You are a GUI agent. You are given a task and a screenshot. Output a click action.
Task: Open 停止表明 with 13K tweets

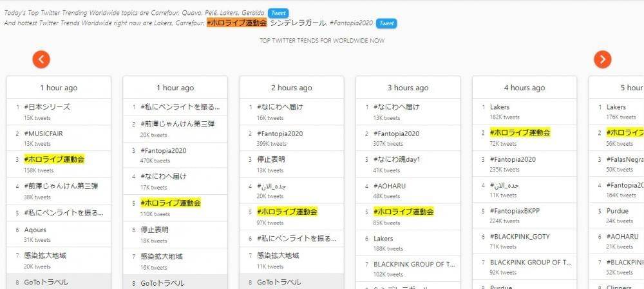pyautogui.click(x=271, y=159)
